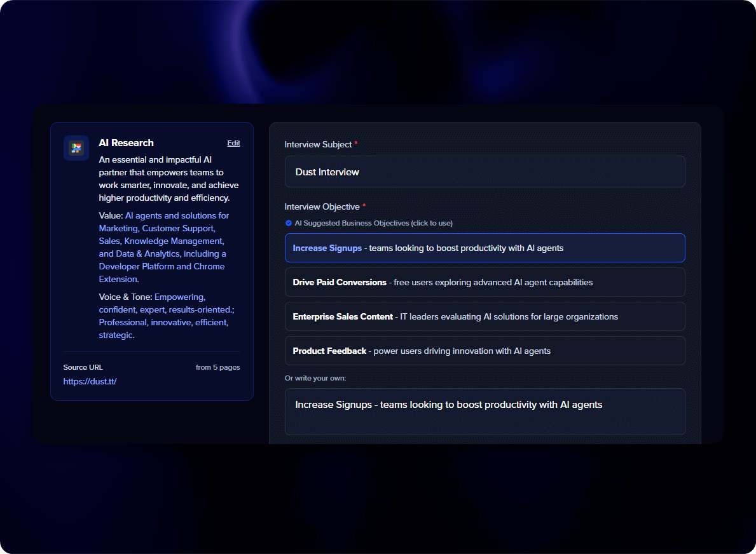The width and height of the screenshot is (756, 554).
Task: Select the Increase Signups suggested objective
Action: coord(485,248)
